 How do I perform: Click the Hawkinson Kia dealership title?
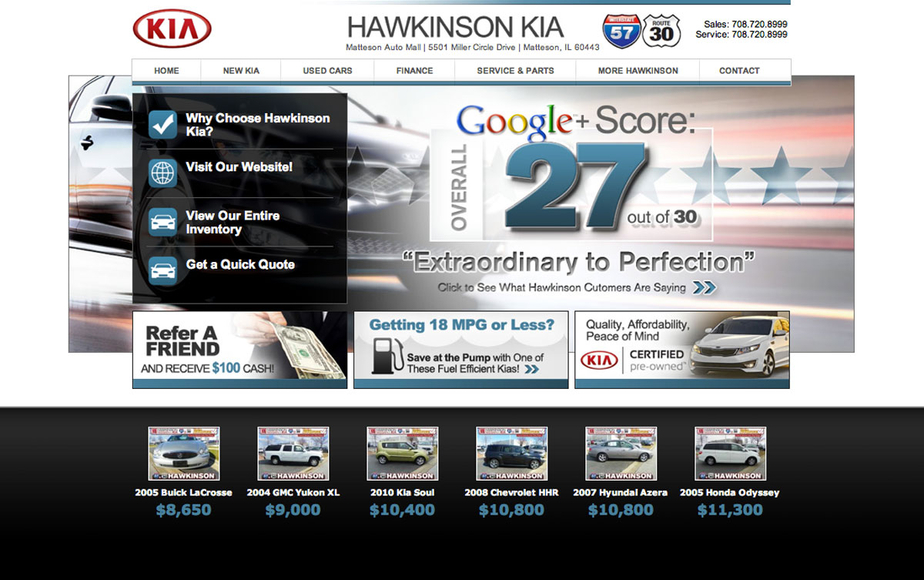[x=456, y=27]
